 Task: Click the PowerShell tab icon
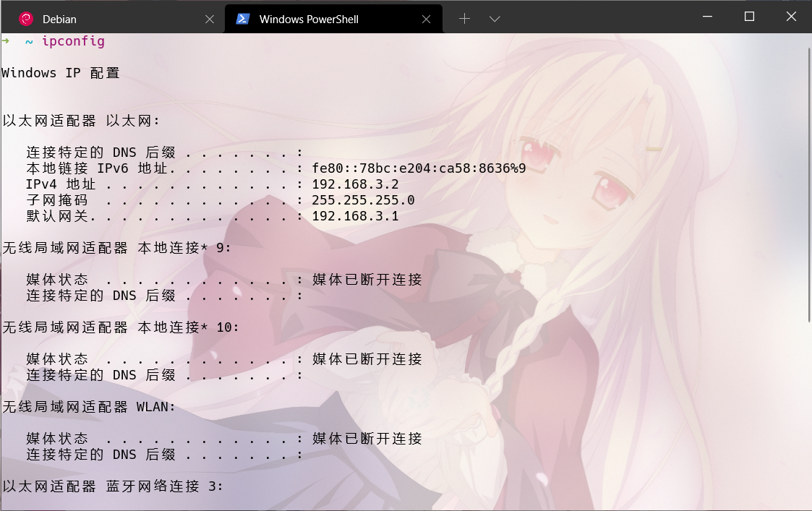(x=243, y=20)
